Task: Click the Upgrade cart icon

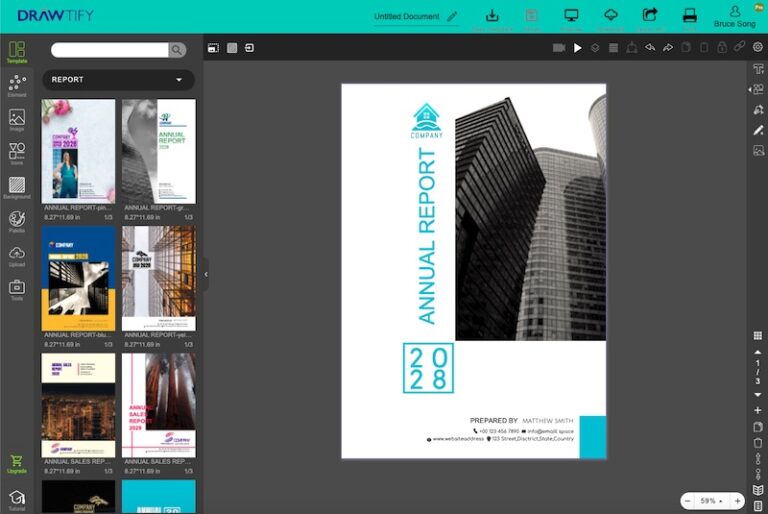Action: coord(17,463)
